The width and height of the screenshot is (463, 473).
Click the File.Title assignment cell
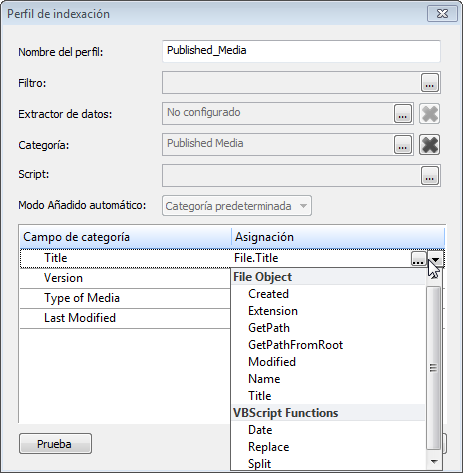321,258
